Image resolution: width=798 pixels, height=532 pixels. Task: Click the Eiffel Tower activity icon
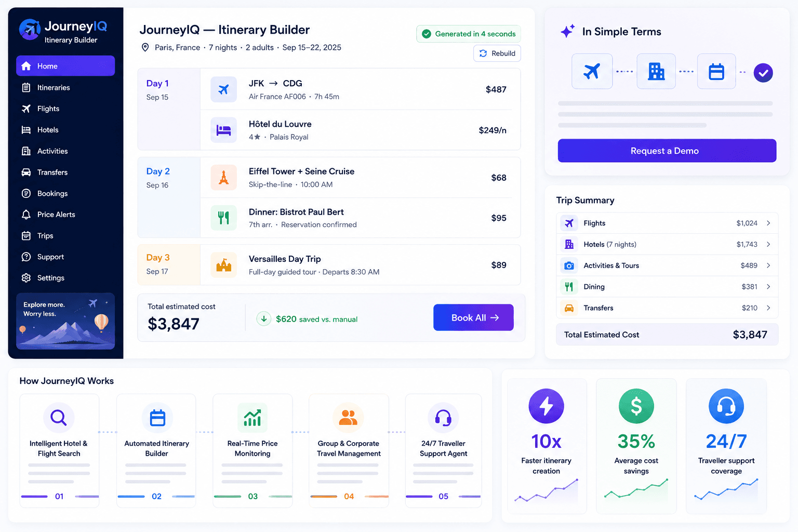click(223, 178)
